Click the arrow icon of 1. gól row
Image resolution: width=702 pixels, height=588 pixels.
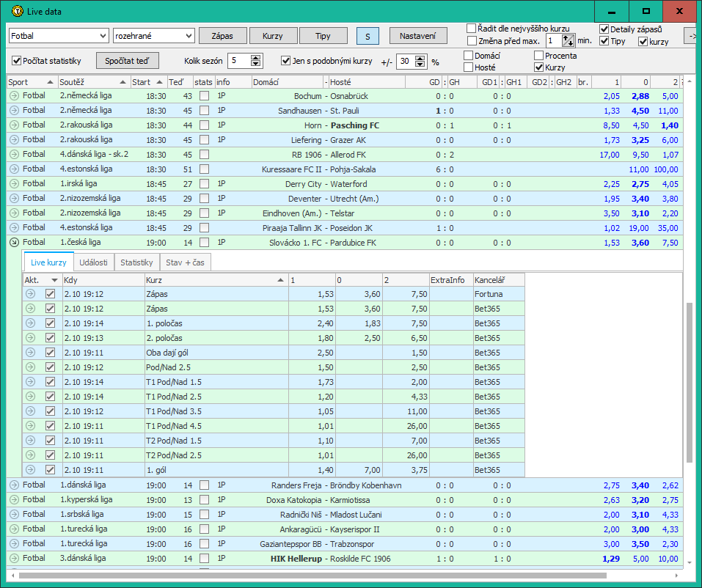[x=31, y=470]
